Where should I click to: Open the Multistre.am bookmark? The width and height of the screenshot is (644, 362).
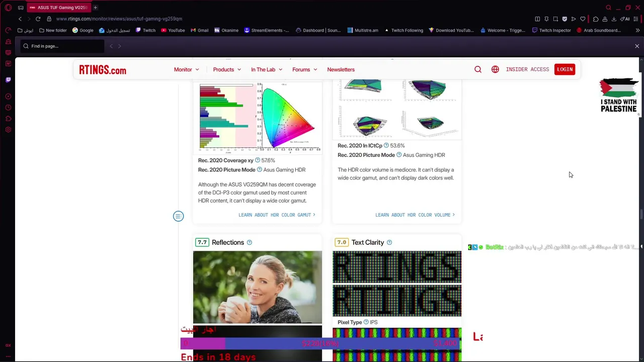click(x=363, y=30)
